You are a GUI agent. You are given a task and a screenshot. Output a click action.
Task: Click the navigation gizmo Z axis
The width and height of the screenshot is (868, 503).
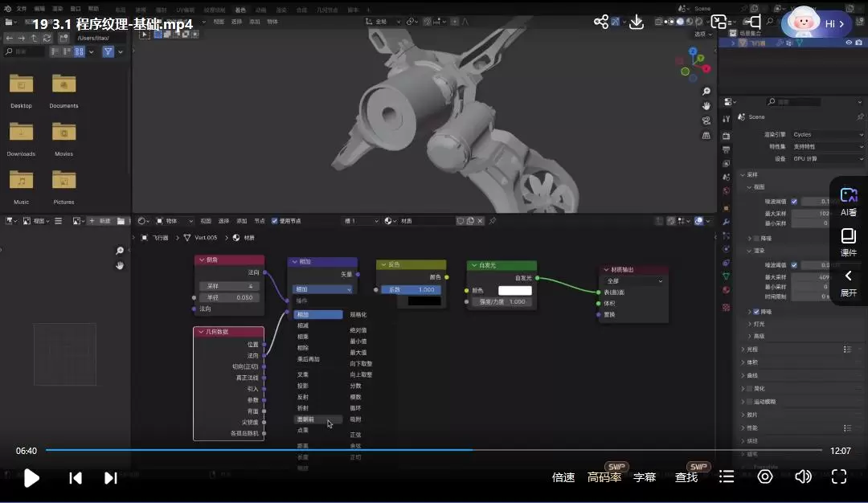click(693, 51)
